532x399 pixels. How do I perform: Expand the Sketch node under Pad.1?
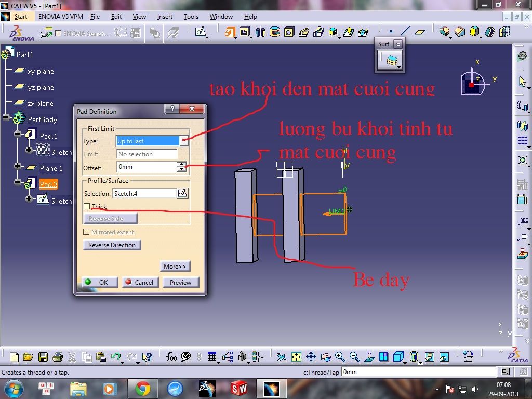click(29, 150)
